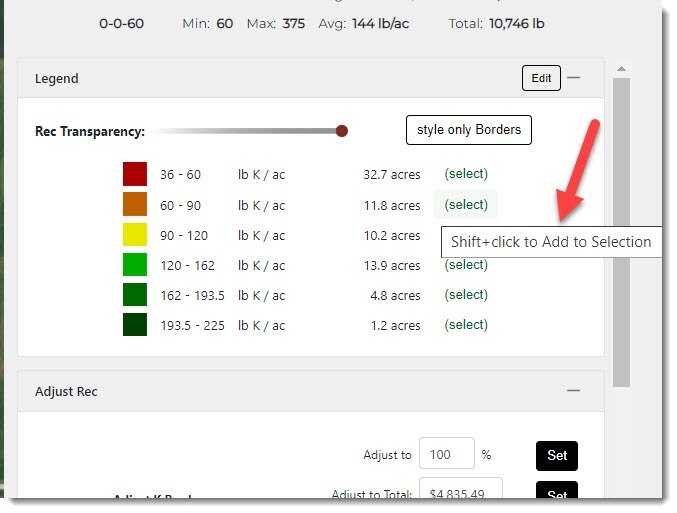677x513 pixels.
Task: Select the 60 - 90 lb K/ac range
Action: pos(466,205)
